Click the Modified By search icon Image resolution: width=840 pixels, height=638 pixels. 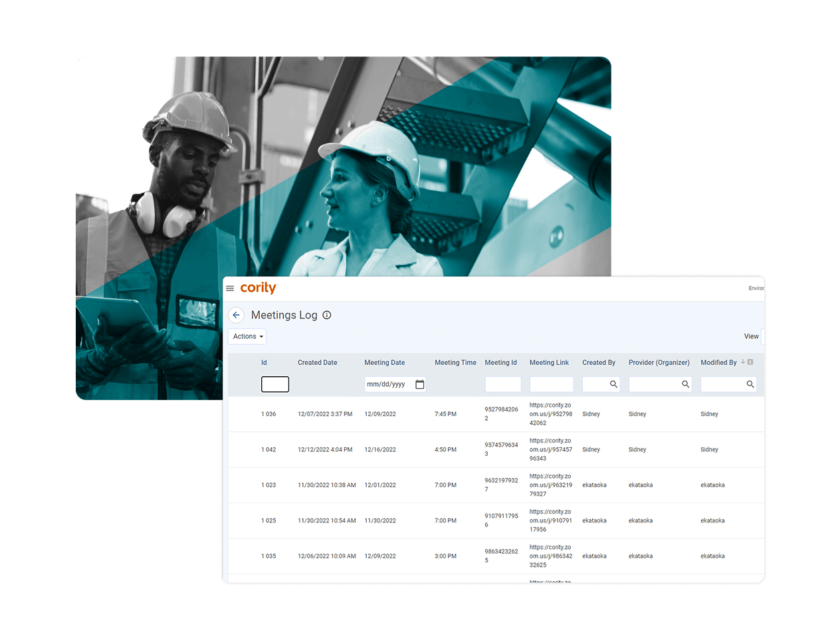coord(750,384)
